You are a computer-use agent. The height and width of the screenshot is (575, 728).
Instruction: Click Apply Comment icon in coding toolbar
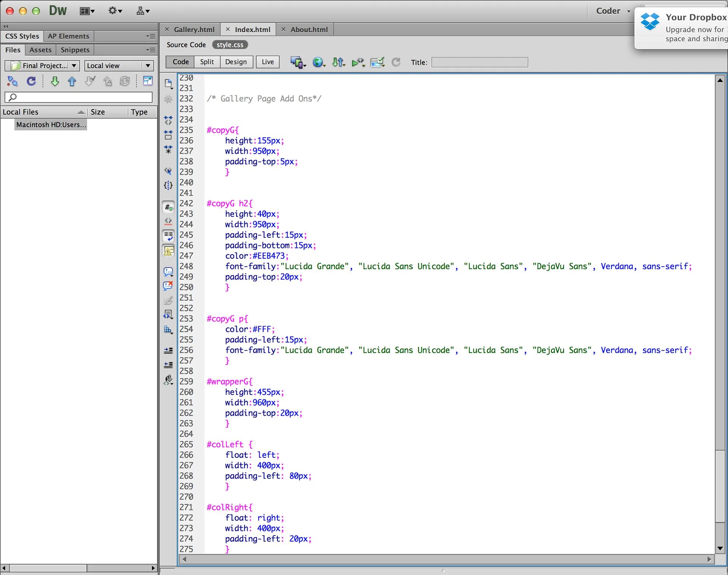[168, 272]
